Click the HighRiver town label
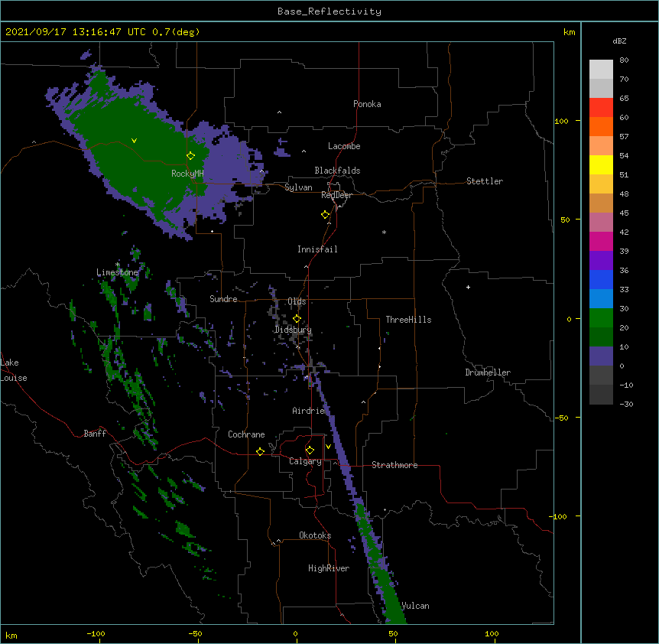This screenshot has height=644, width=659. (329, 568)
